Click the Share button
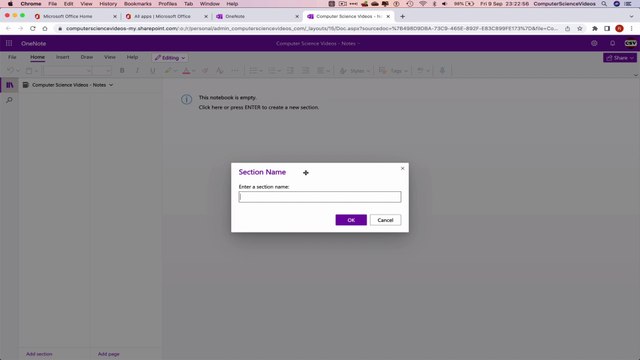 [x=620, y=58]
